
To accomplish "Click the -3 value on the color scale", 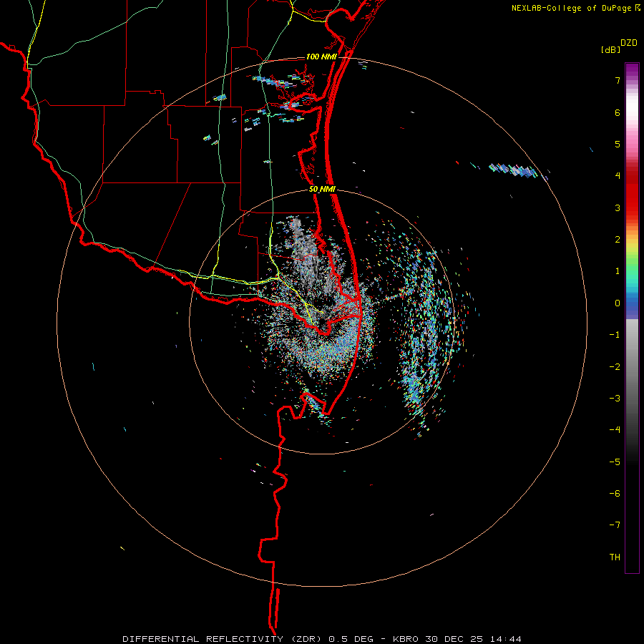I will [615, 399].
